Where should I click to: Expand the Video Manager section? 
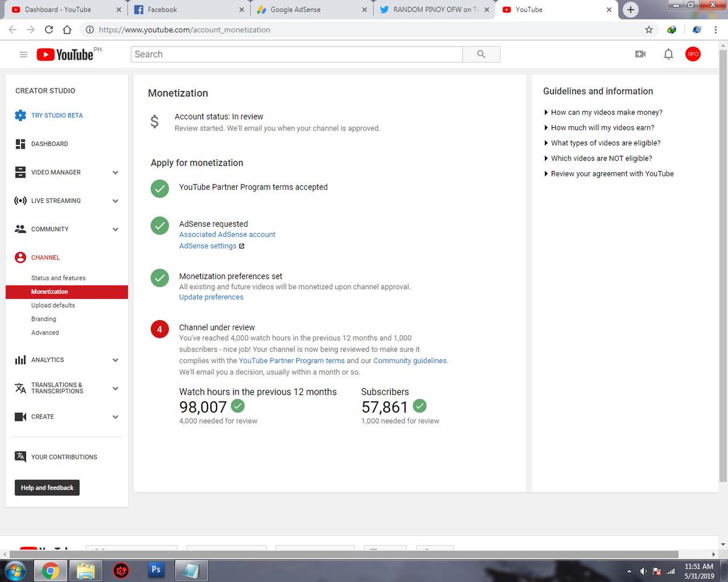click(x=115, y=173)
